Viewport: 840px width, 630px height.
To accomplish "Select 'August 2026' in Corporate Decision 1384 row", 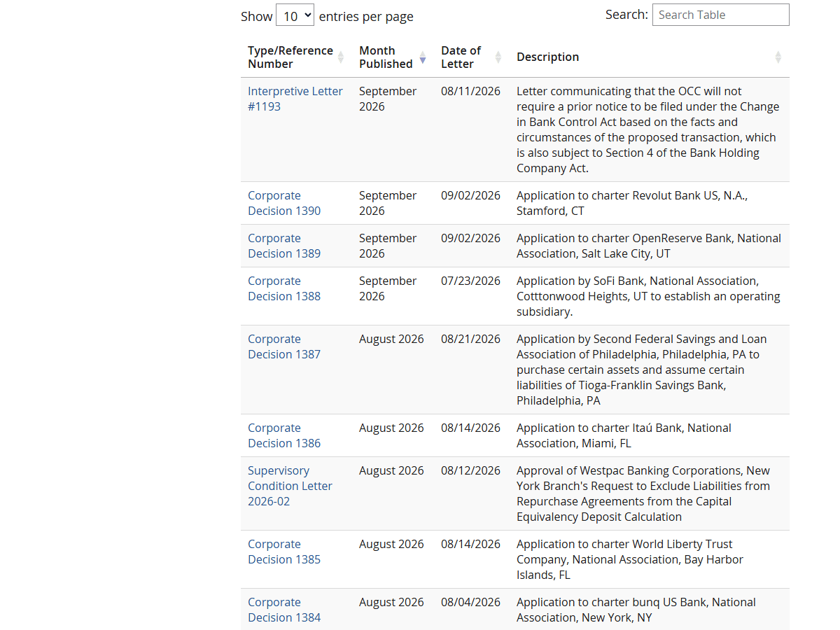I will 391,602.
